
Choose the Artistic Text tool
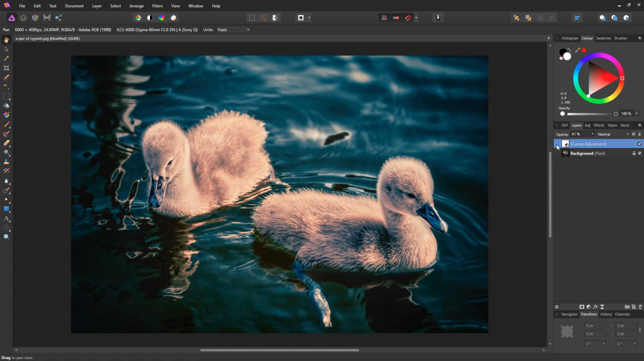pyautogui.click(x=6, y=219)
